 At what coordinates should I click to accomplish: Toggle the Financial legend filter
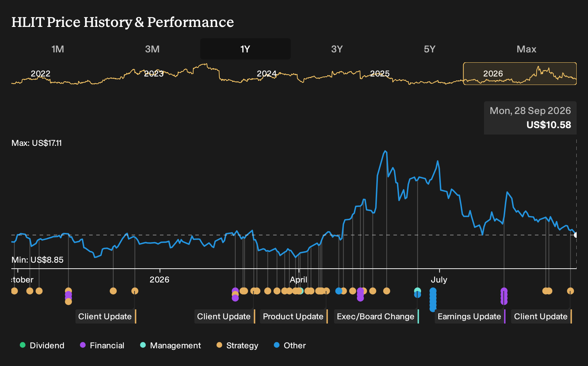coord(102,345)
